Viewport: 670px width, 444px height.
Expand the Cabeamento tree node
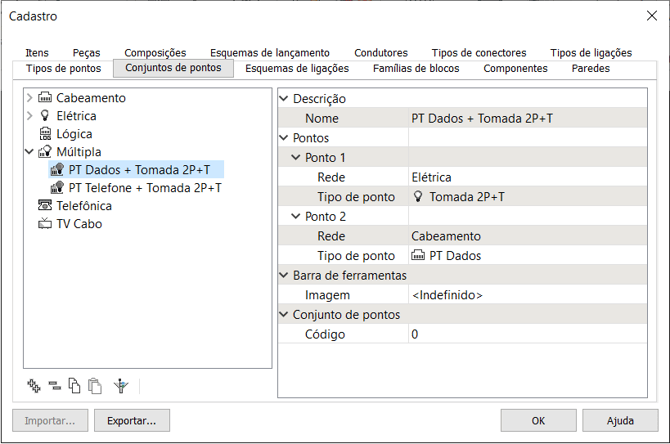29,98
